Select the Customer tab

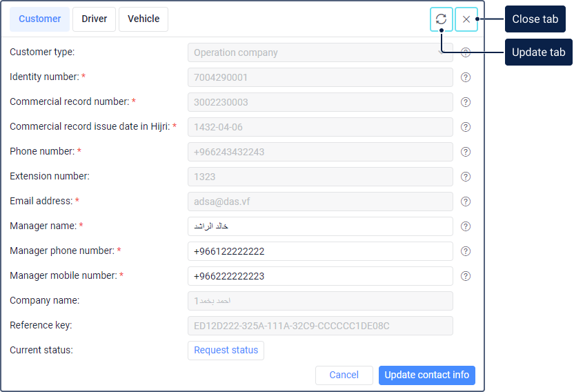pos(40,19)
